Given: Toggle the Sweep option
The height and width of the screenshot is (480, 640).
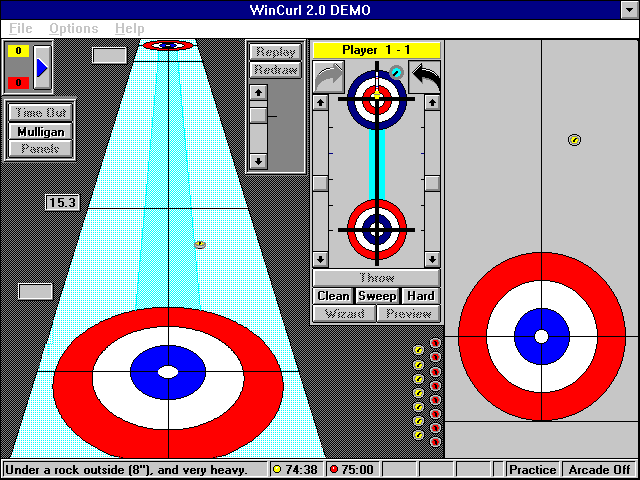Looking at the screenshot, I should [377, 296].
